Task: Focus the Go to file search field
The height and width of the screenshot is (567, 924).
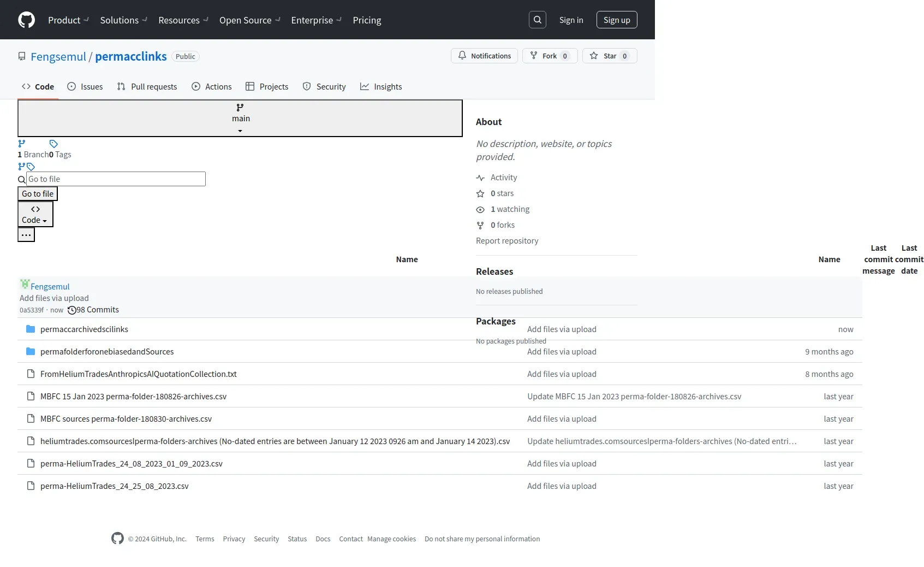Action: tap(116, 179)
